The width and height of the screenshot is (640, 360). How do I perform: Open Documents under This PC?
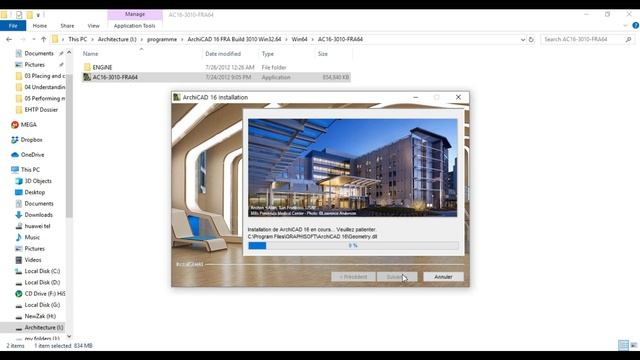(39, 204)
